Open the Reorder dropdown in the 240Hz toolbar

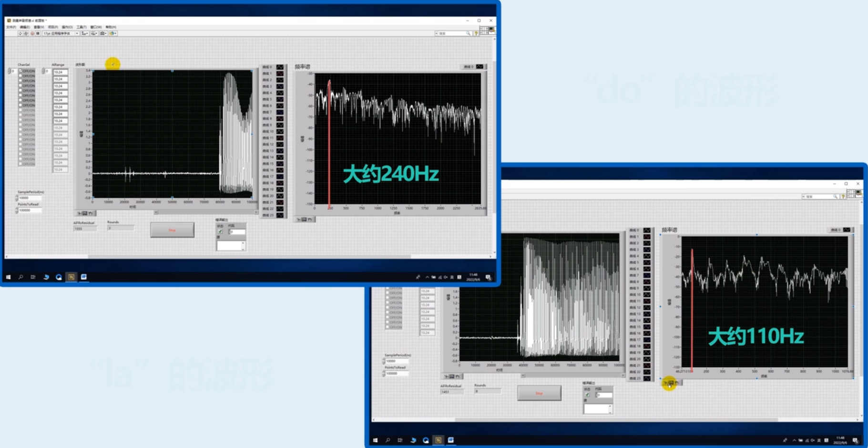[x=112, y=33]
